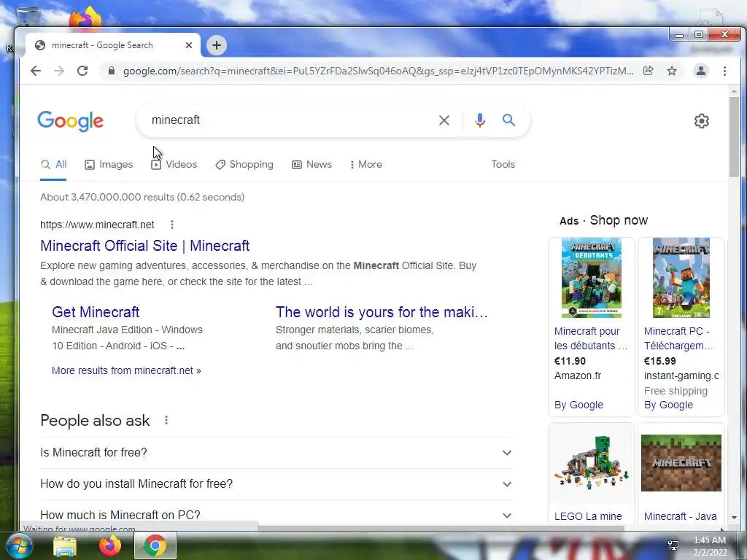Image resolution: width=747 pixels, height=560 pixels.
Task: Select the Chrome taskbar button
Action: coord(155,545)
